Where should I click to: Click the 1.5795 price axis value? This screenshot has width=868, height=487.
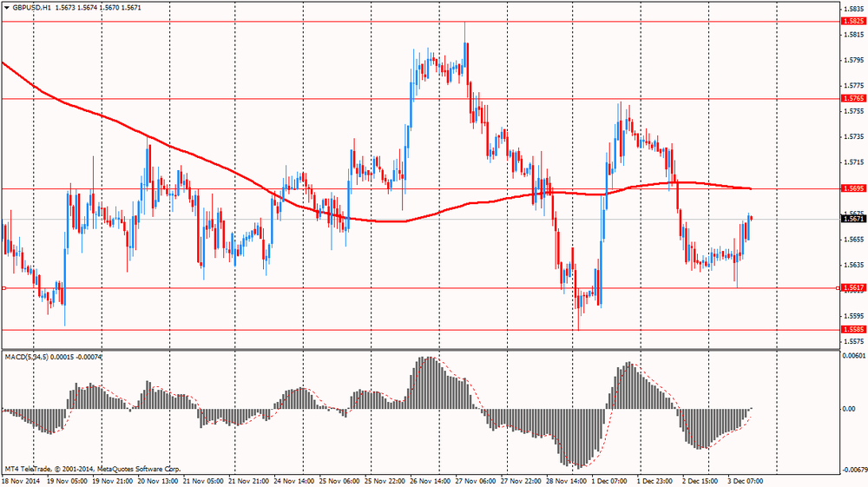(x=854, y=60)
